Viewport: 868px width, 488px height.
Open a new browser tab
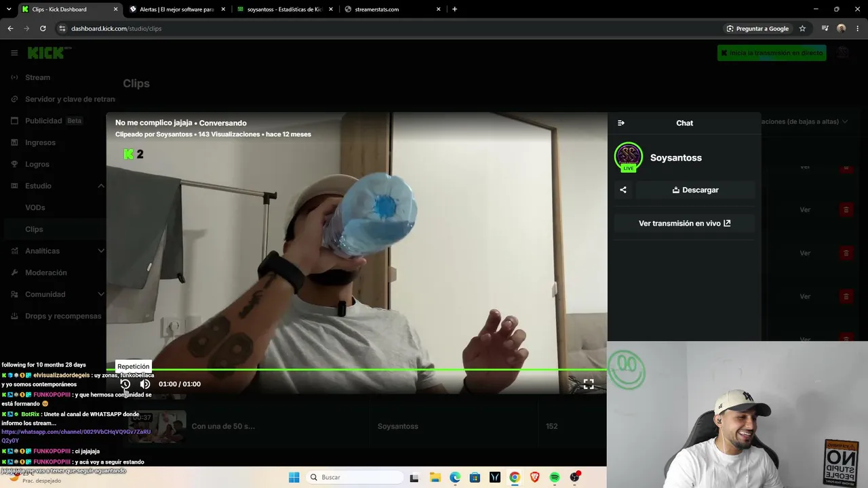(x=454, y=9)
